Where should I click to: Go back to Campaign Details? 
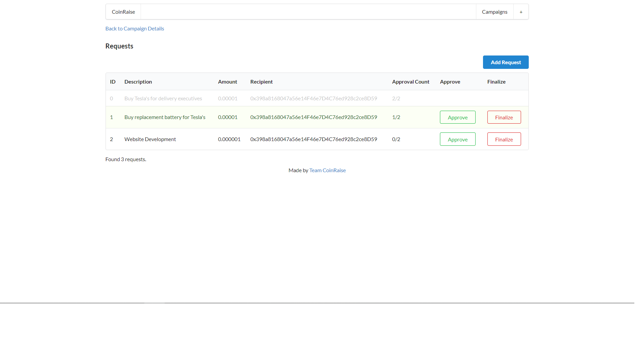point(135,28)
